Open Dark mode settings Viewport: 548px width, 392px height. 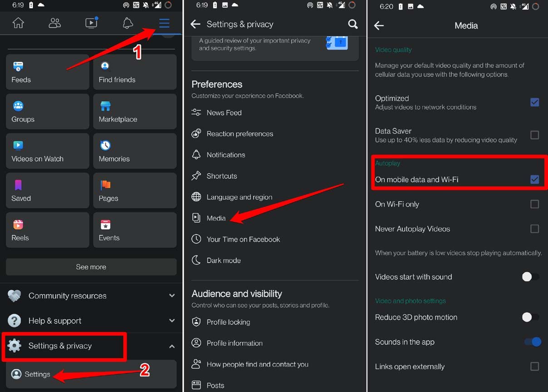(x=275, y=260)
